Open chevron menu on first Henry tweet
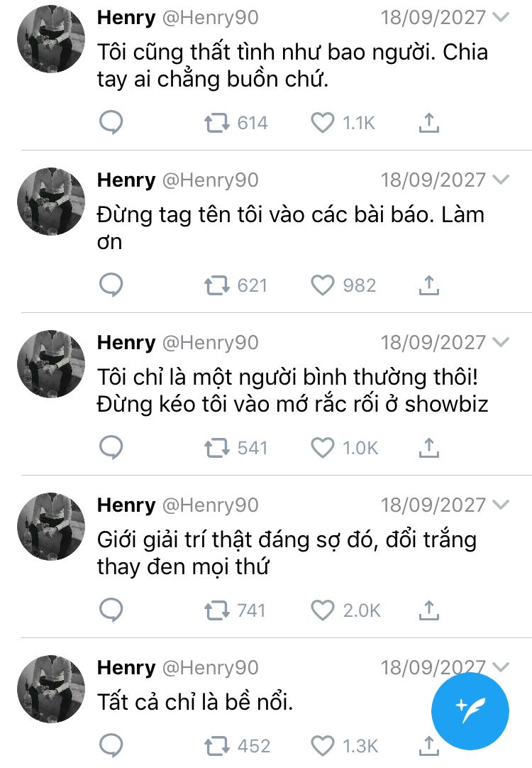The image size is (532, 768). 501,17
